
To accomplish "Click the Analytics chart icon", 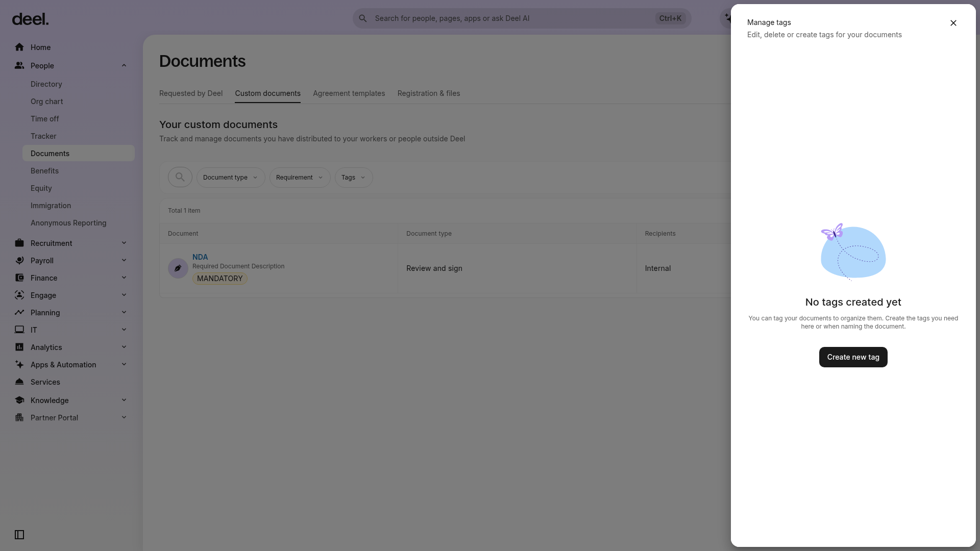I will [x=19, y=347].
